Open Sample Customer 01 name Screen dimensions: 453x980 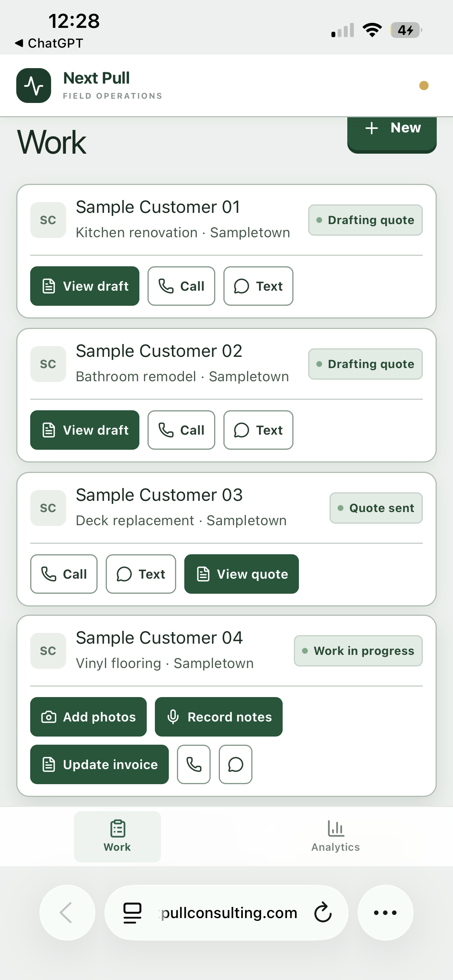158,207
